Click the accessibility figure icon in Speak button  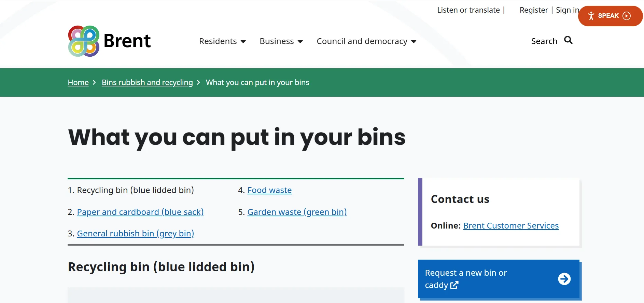pos(591,16)
